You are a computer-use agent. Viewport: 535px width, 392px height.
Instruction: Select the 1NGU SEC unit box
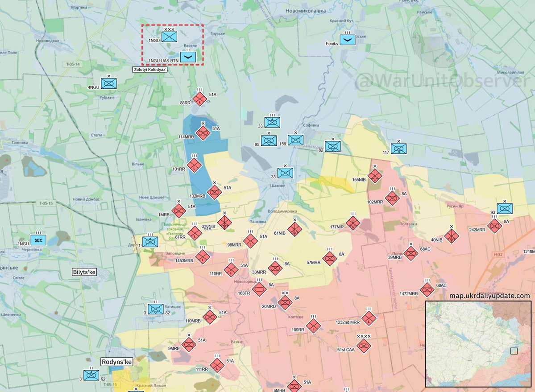pyautogui.click(x=37, y=239)
